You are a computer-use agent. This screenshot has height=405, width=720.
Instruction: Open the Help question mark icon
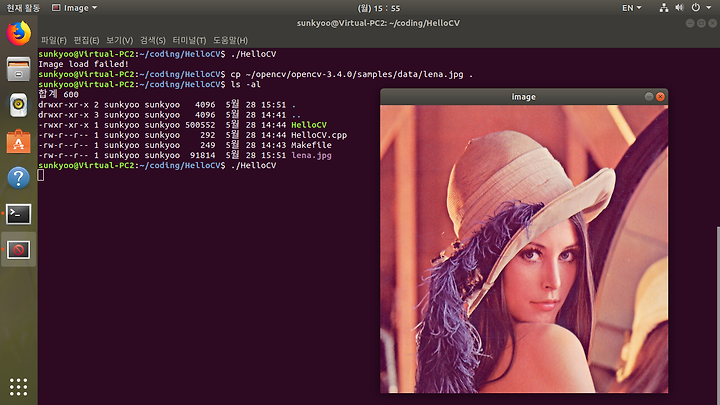tap(18, 177)
